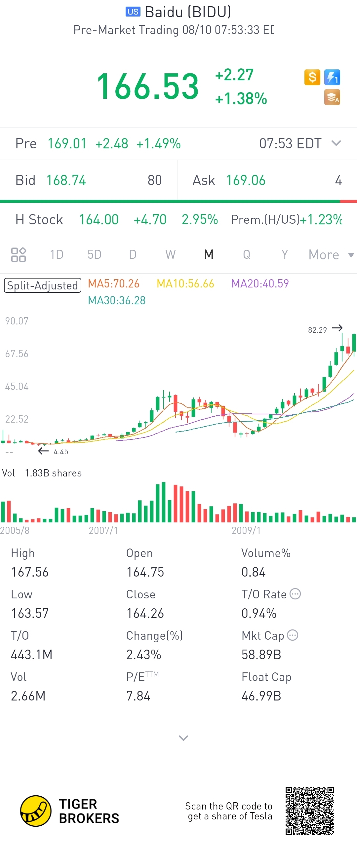The width and height of the screenshot is (357, 868).
Task: Tap the main price 166.53
Action: pyautogui.click(x=148, y=87)
